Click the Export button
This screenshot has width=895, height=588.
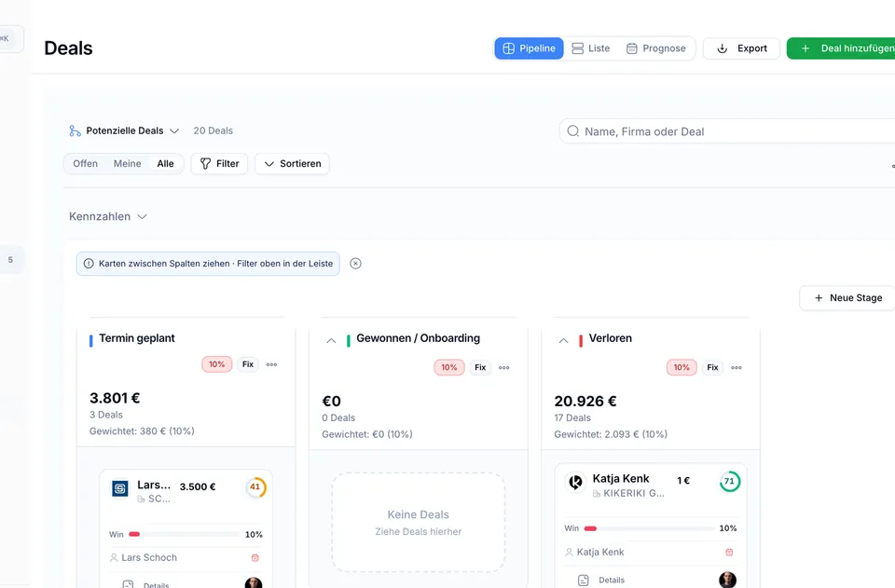(741, 48)
